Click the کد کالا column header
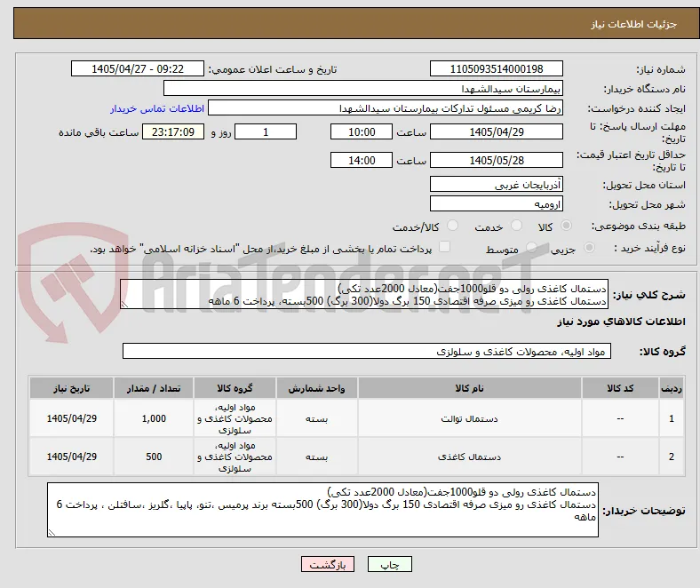The height and width of the screenshot is (588, 700). tap(620, 388)
